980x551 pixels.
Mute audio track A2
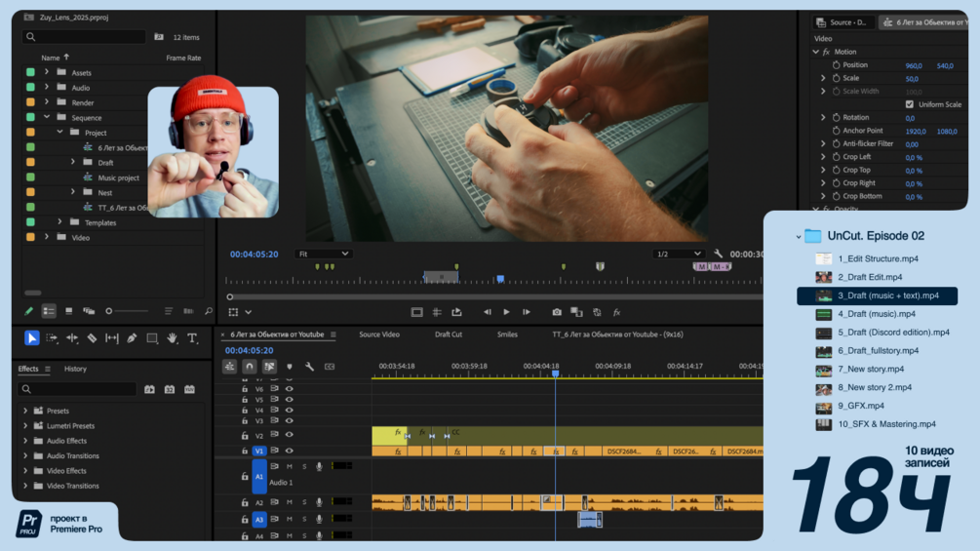click(x=290, y=501)
